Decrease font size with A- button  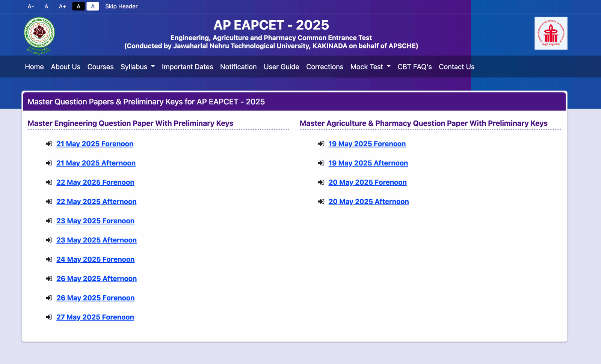coord(31,6)
